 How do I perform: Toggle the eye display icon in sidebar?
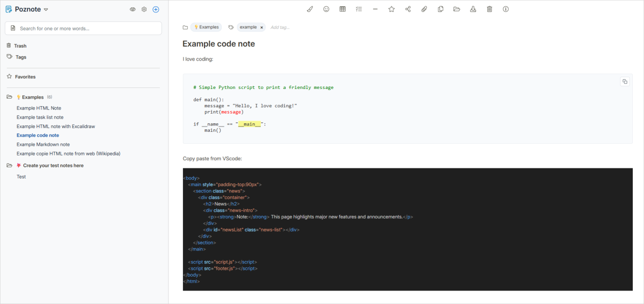[133, 10]
